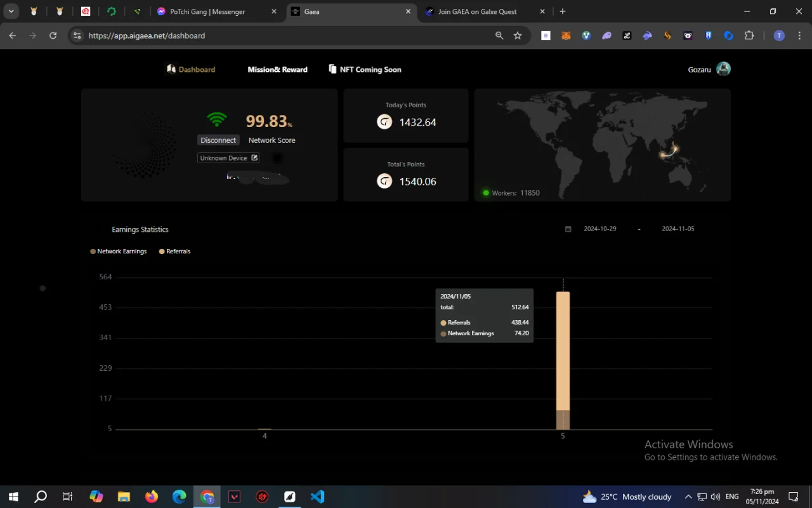Open the clock showing 7:26 pm
This screenshot has height=508, width=812.
pos(762,497)
